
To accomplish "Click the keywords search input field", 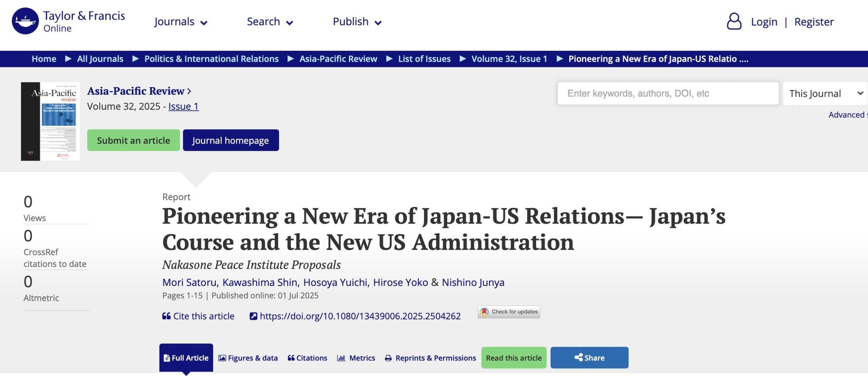I will [x=668, y=93].
